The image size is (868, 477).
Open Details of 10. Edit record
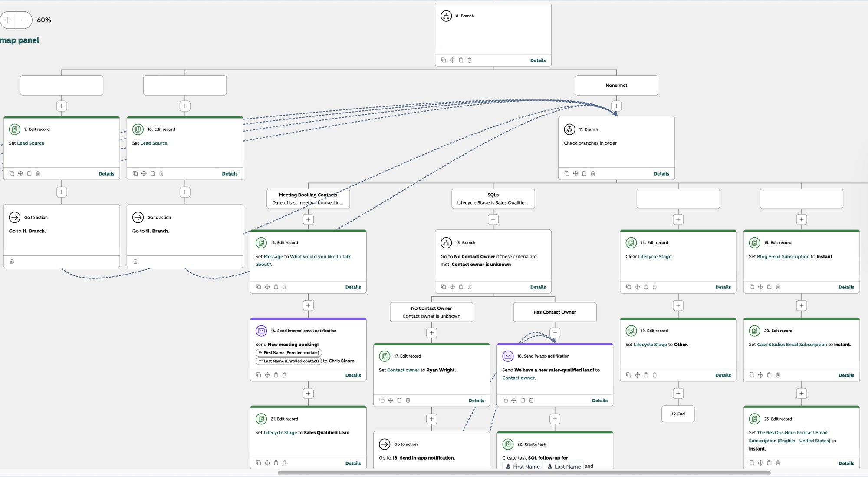(x=230, y=174)
